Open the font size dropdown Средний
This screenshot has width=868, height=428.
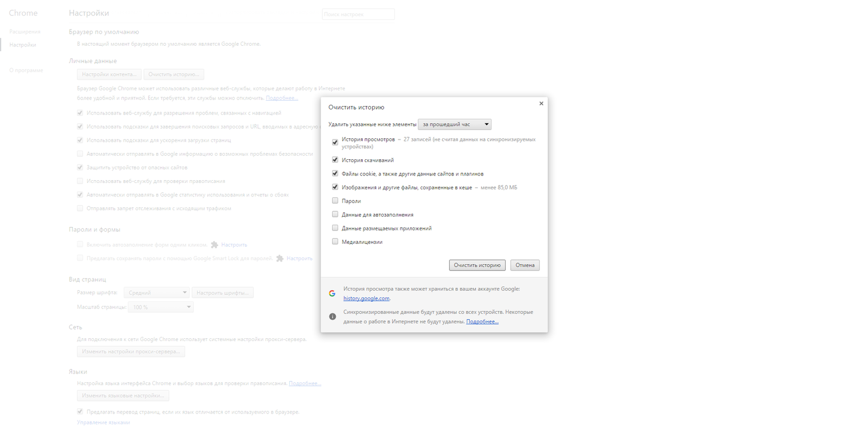(156, 293)
